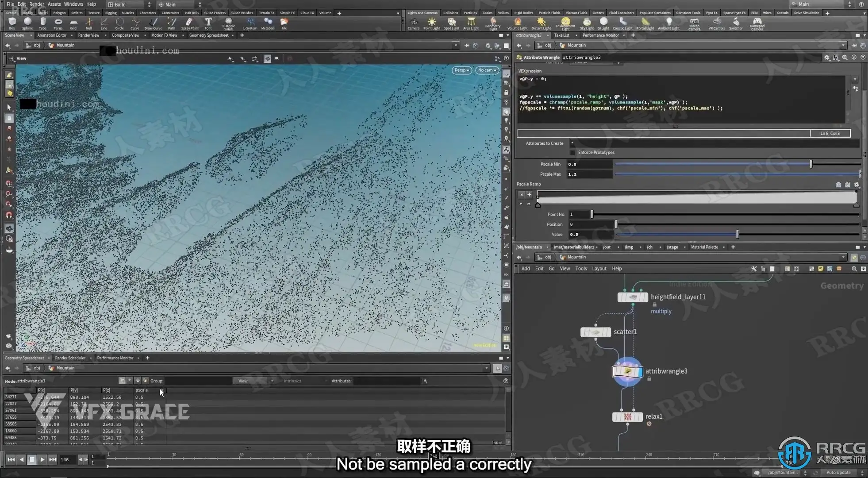The width and height of the screenshot is (868, 478).
Task: Toggle Auto Update mode in the status bar
Action: click(x=838, y=472)
